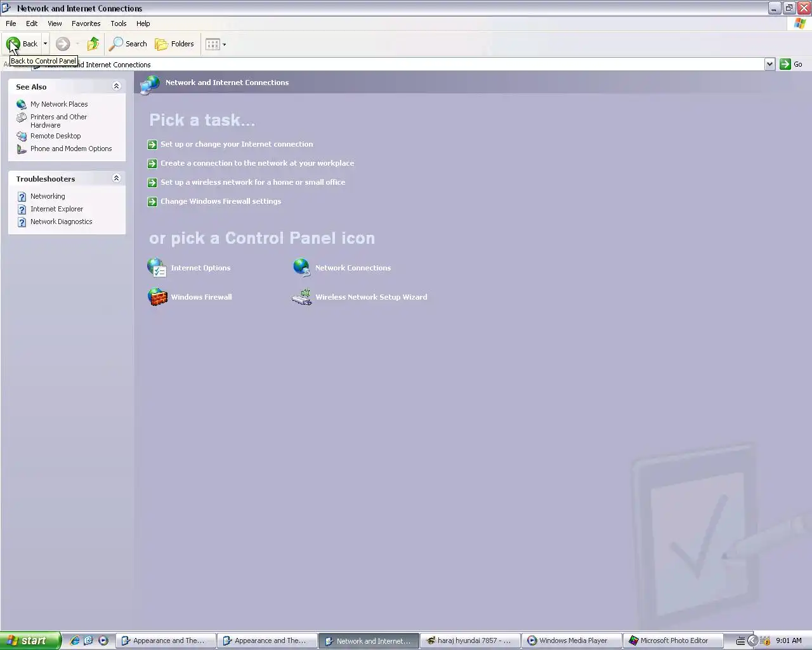Open the Internet Explorer troubleshooter link
This screenshot has height=650, width=812.
click(x=57, y=209)
